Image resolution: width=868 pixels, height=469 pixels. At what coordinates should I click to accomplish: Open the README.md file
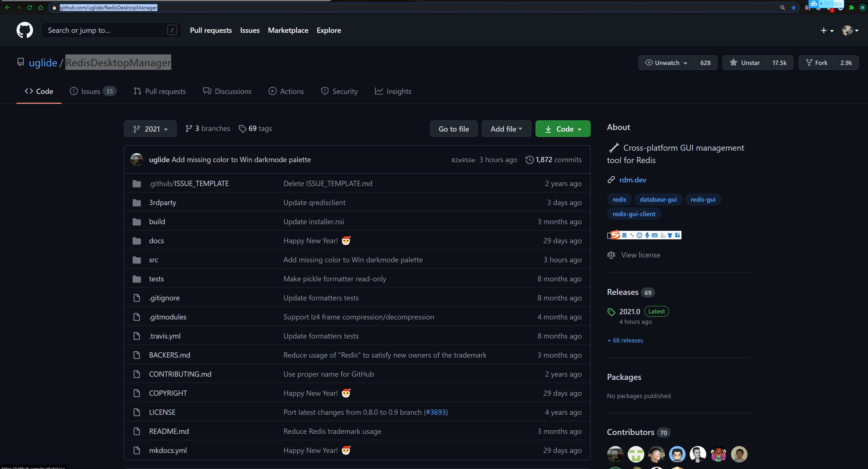tap(169, 431)
